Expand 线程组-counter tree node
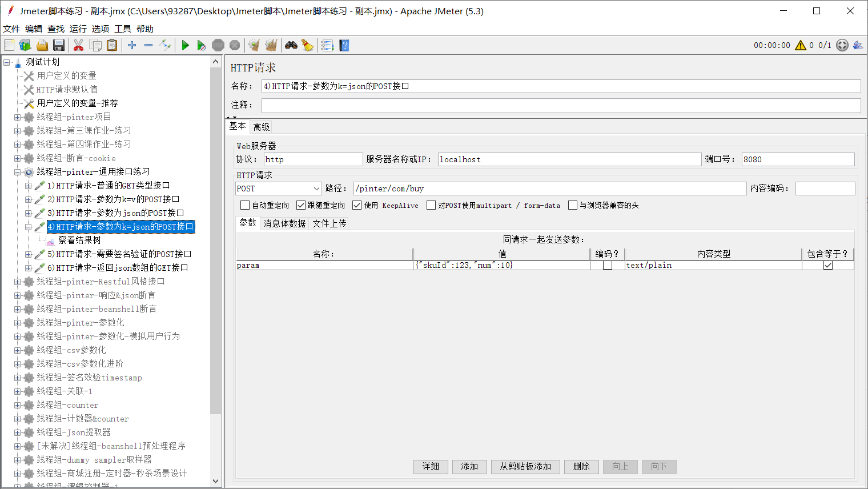 pos(17,405)
